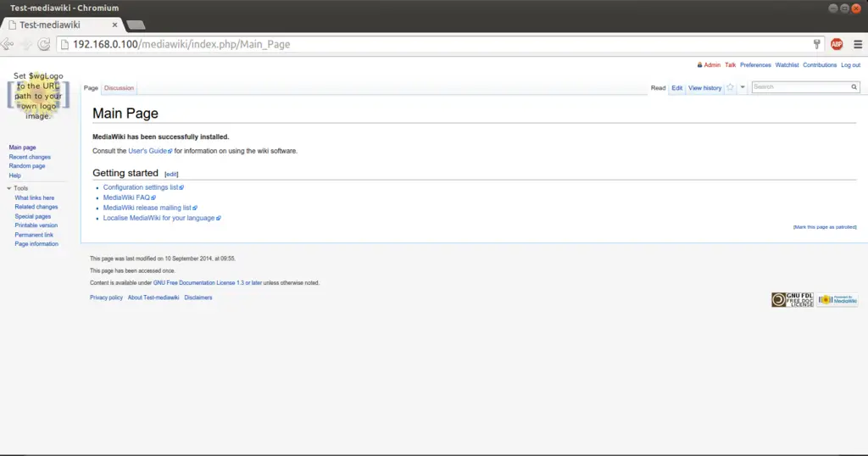The height and width of the screenshot is (456, 868).
Task: Close the Test-mediawiki tab
Action: click(x=114, y=25)
